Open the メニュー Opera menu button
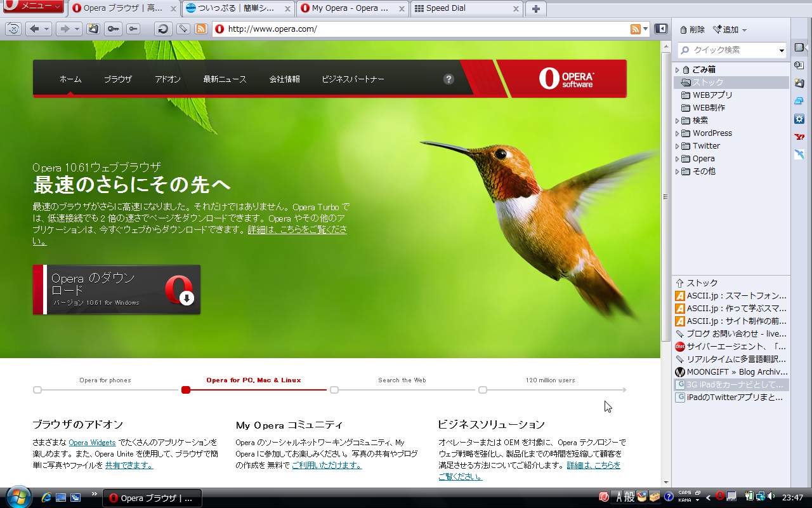The width and height of the screenshot is (812, 508). 33,7
